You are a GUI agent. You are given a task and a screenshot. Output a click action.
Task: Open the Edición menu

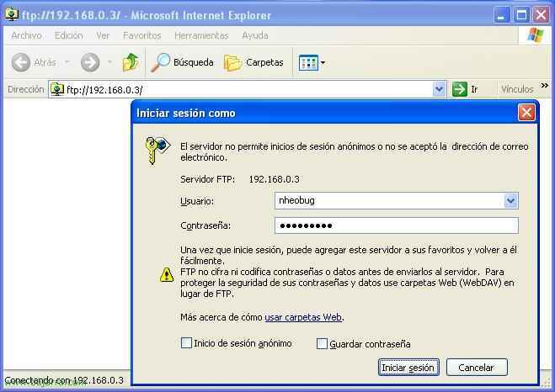click(69, 35)
